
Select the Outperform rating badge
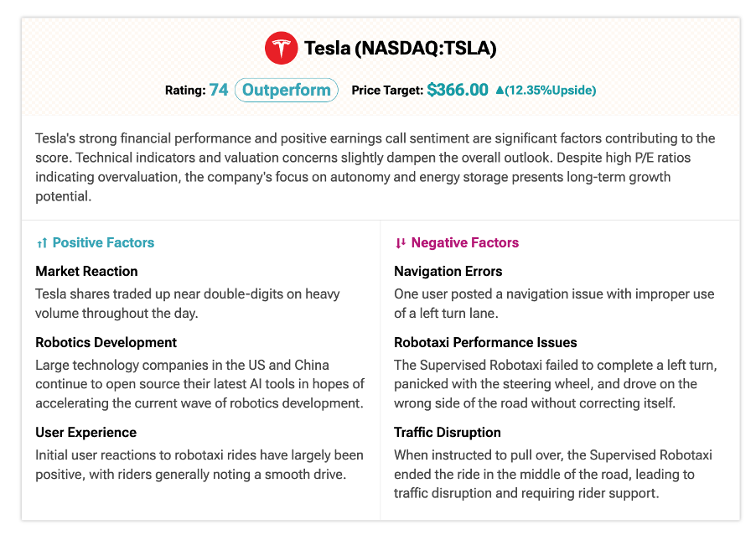point(287,91)
